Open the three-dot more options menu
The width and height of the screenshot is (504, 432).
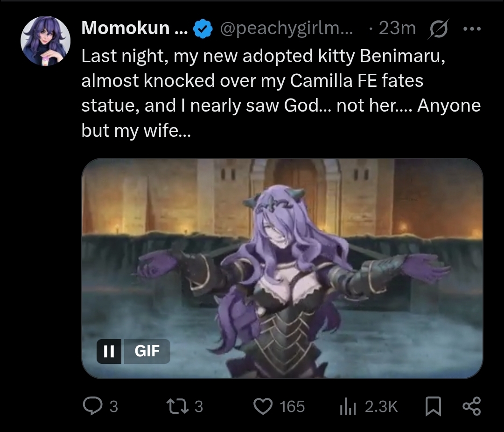(x=472, y=28)
